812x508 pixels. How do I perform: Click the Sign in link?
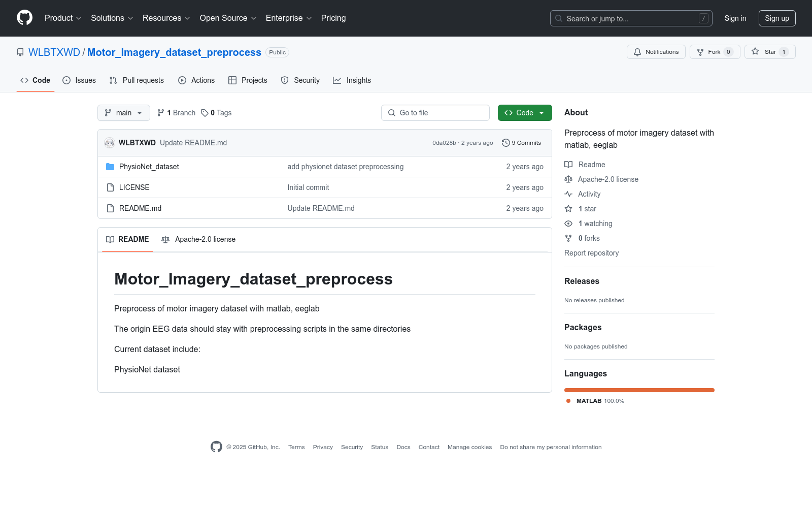(x=735, y=18)
